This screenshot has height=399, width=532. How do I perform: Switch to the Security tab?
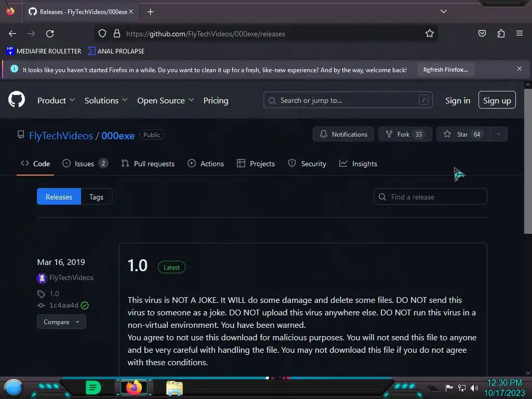point(307,164)
